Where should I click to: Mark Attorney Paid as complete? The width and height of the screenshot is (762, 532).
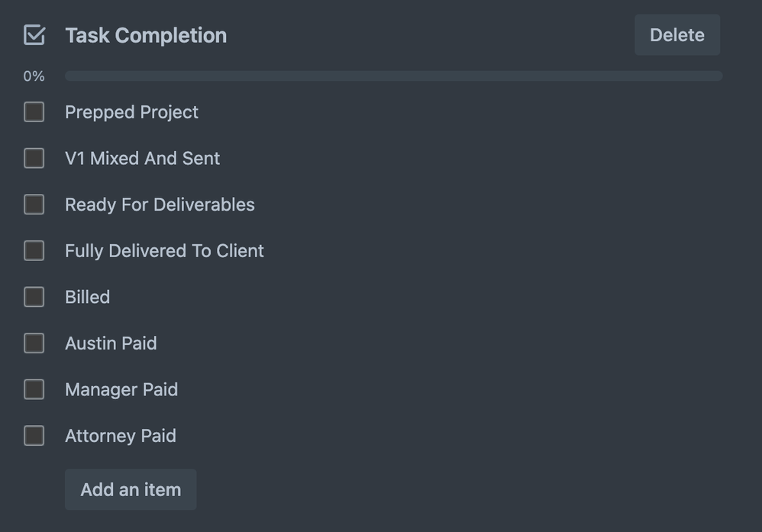[34, 436]
